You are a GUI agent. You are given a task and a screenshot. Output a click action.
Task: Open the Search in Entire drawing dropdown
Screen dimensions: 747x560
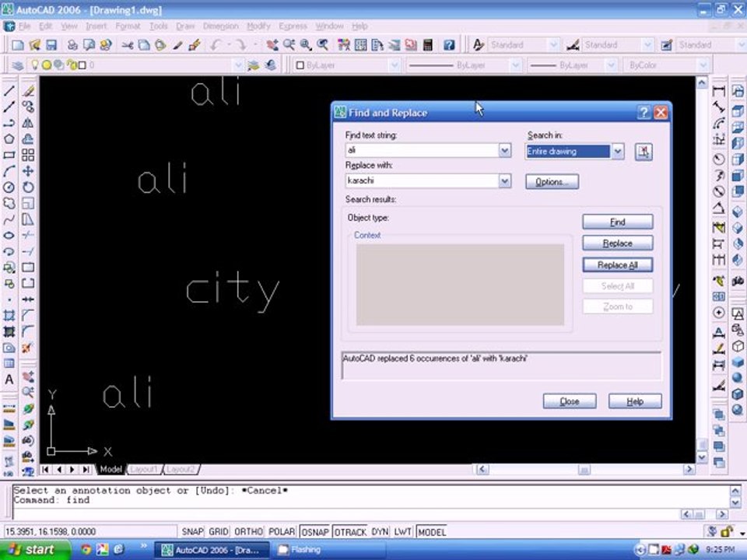[617, 152]
